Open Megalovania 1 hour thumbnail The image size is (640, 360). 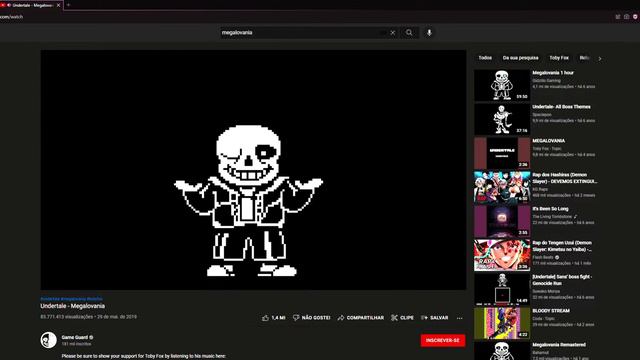click(x=502, y=85)
